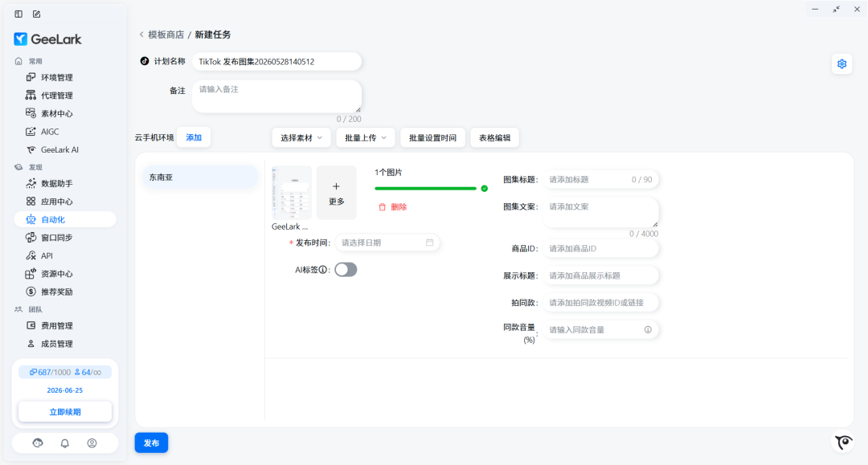Open 素材中心 in sidebar

(57, 114)
